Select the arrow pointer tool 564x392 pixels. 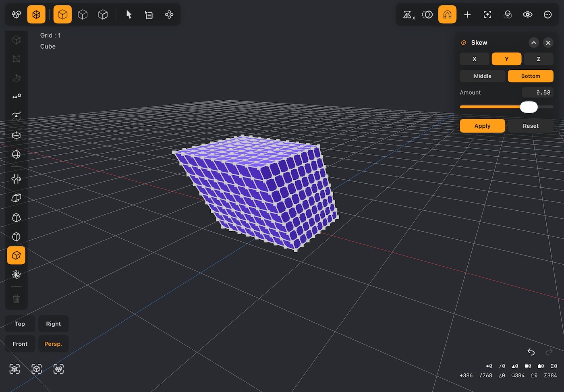(x=129, y=15)
